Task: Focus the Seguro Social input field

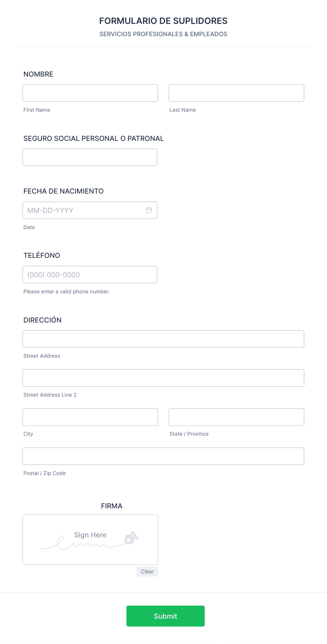Action: [x=90, y=157]
